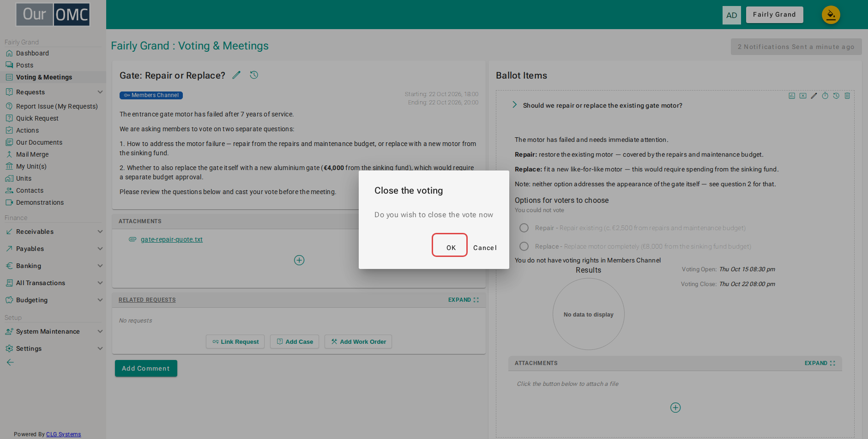Open ballot item results chart icon

(792, 96)
